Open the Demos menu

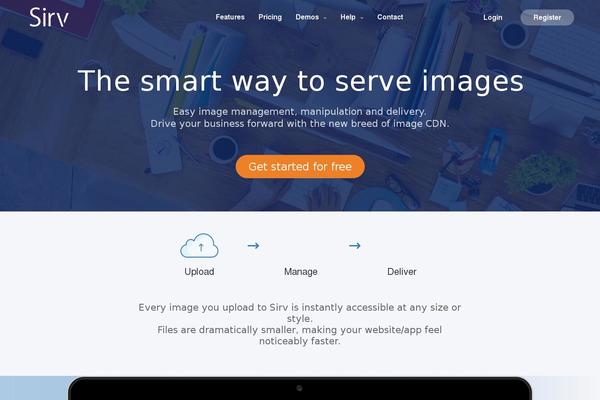point(307,17)
